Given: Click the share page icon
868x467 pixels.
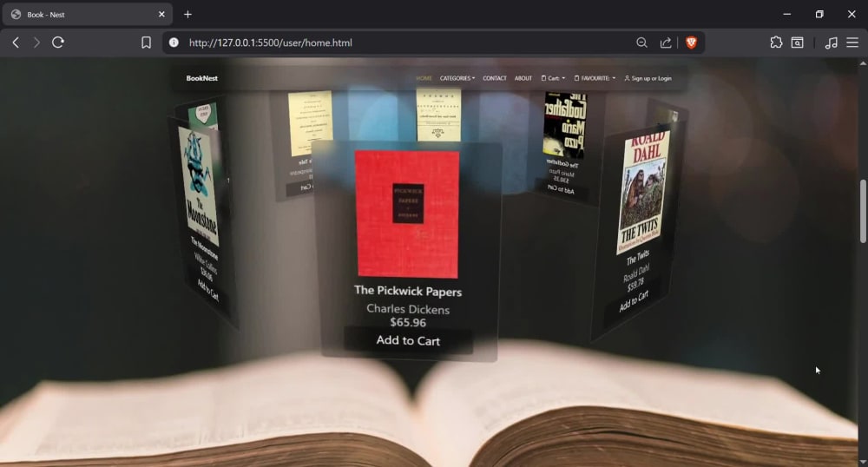Looking at the screenshot, I should (x=666, y=43).
